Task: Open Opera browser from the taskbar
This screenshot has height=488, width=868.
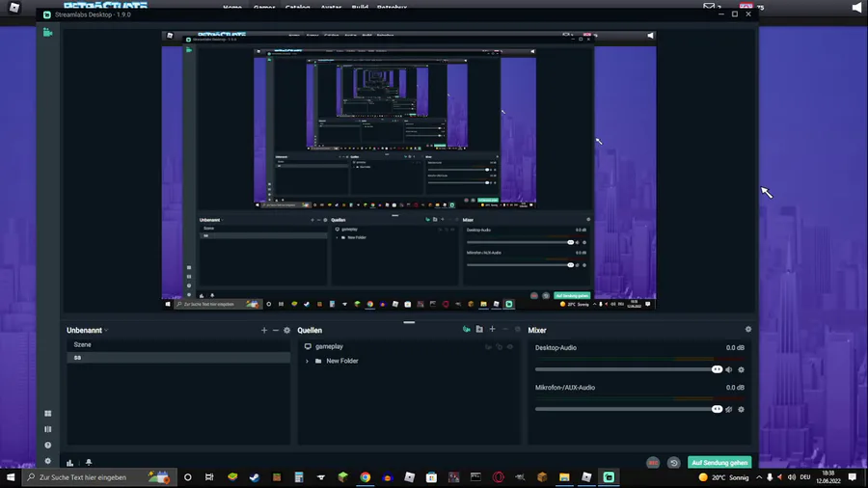Action: (x=499, y=477)
